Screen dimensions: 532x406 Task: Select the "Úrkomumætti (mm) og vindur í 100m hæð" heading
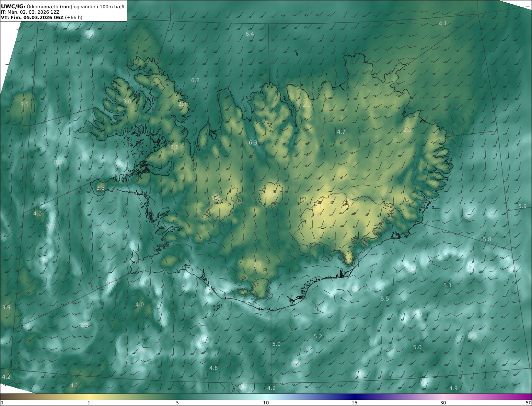[76, 6]
